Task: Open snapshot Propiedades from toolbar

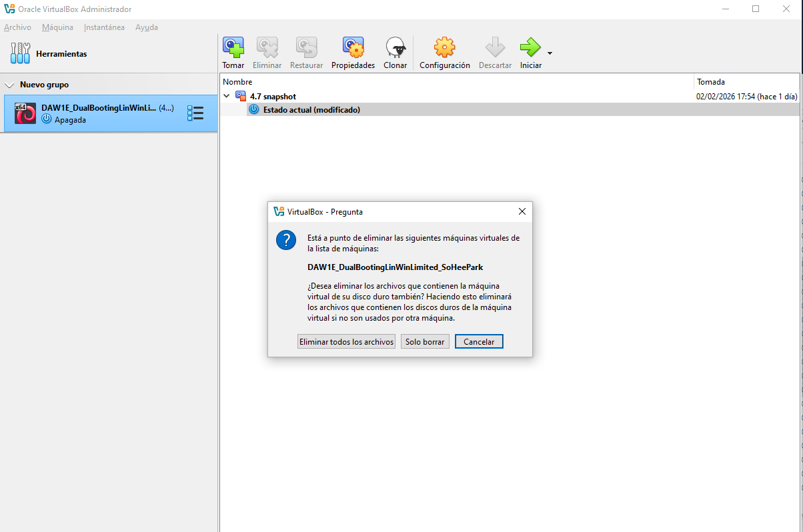Action: [x=353, y=53]
